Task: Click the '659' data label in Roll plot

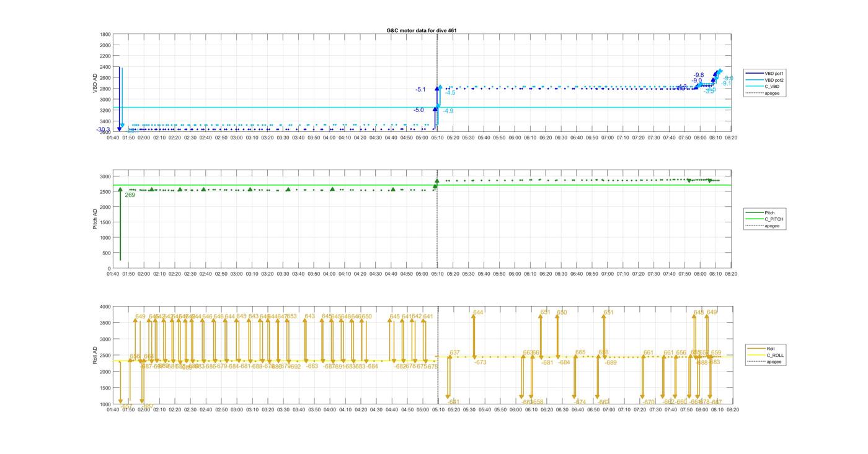Action: (x=716, y=352)
